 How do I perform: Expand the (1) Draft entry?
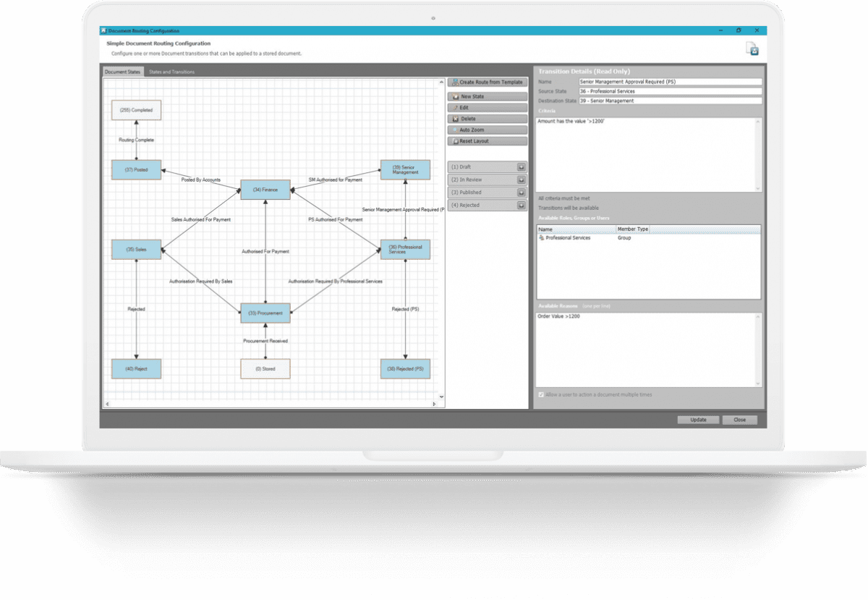coord(522,166)
